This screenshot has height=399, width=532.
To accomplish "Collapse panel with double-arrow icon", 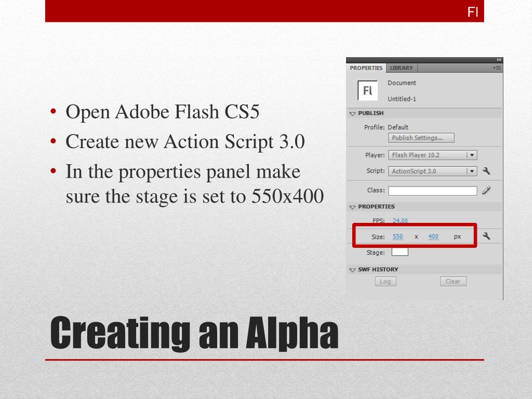I will pos(499,60).
